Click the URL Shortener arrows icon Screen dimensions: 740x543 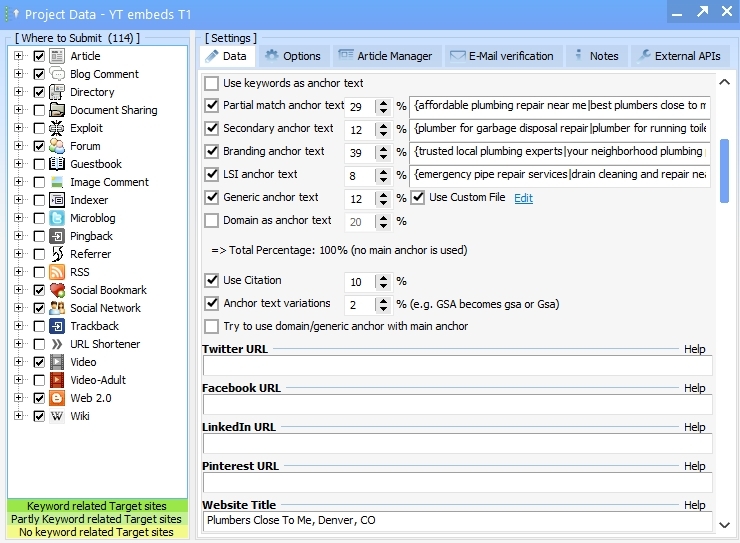(x=57, y=344)
